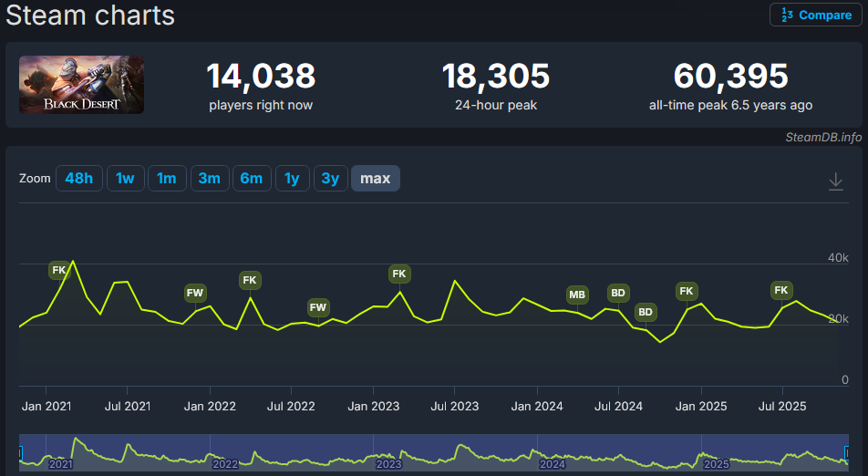
Task: Click the MB marker in 2024
Action: point(577,295)
